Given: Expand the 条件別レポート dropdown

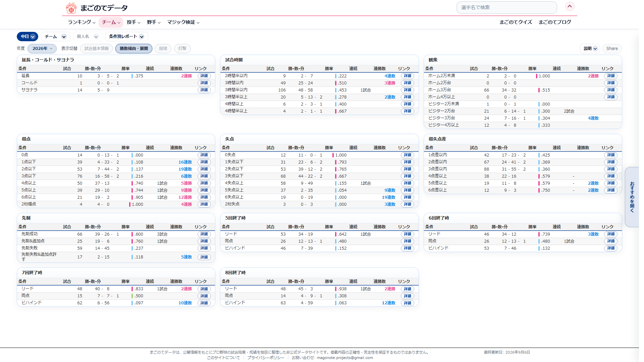Looking at the screenshot, I should pyautogui.click(x=126, y=37).
